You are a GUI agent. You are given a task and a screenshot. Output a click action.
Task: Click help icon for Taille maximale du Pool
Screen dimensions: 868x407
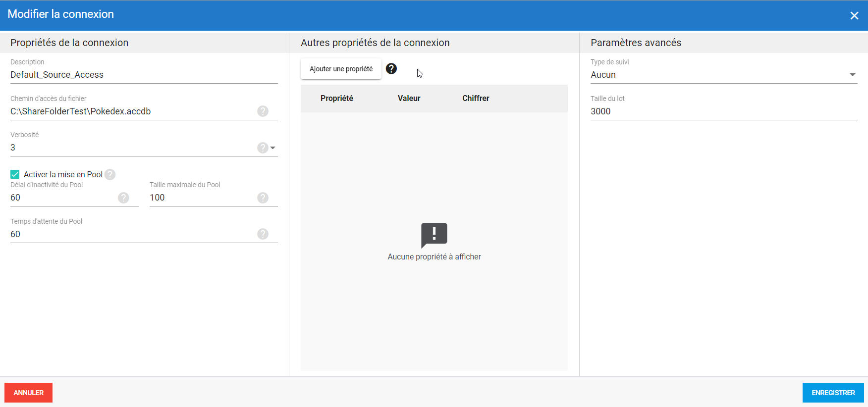(263, 198)
